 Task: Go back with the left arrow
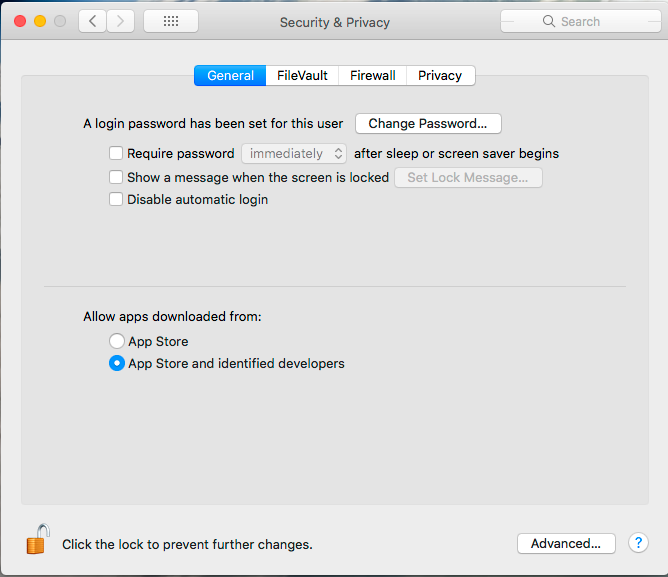(x=92, y=21)
